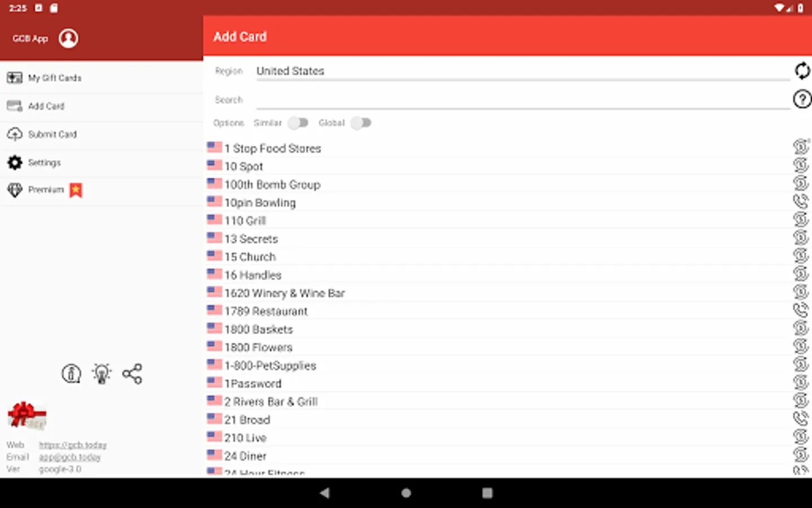
Task: Click online balance icon for 10 Spot
Action: click(x=801, y=165)
